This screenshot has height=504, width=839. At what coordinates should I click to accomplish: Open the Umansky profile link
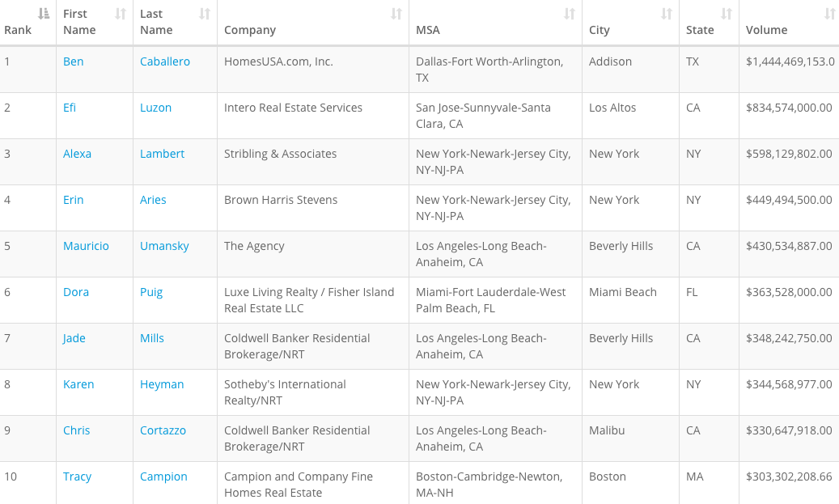point(164,246)
